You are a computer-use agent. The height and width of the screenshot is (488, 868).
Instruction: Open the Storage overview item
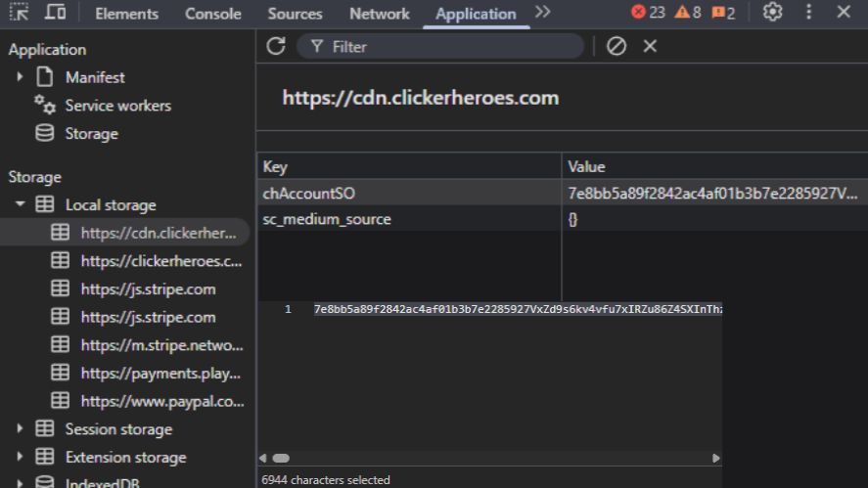pos(91,134)
